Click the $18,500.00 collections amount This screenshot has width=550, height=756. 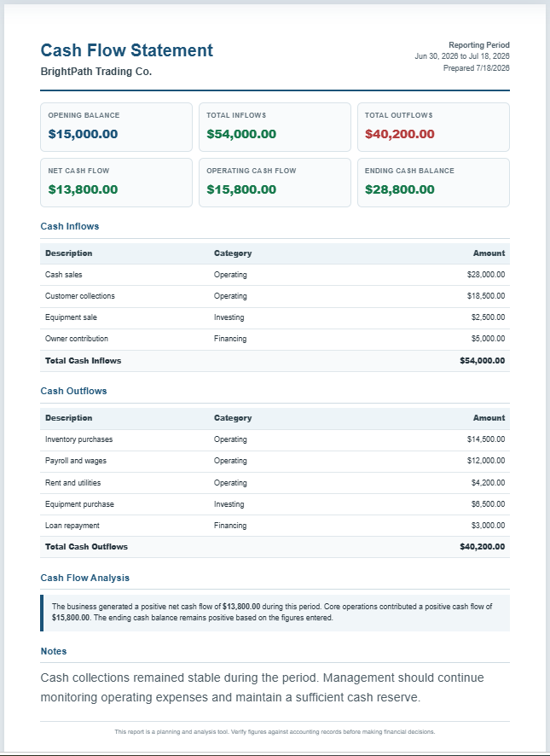(486, 296)
